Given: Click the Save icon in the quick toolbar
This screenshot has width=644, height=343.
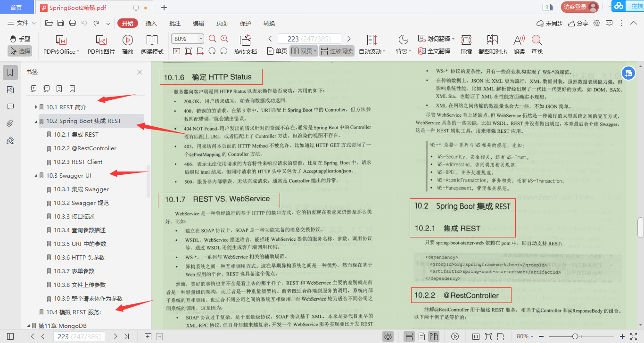Looking at the screenshot, I should tap(60, 23).
